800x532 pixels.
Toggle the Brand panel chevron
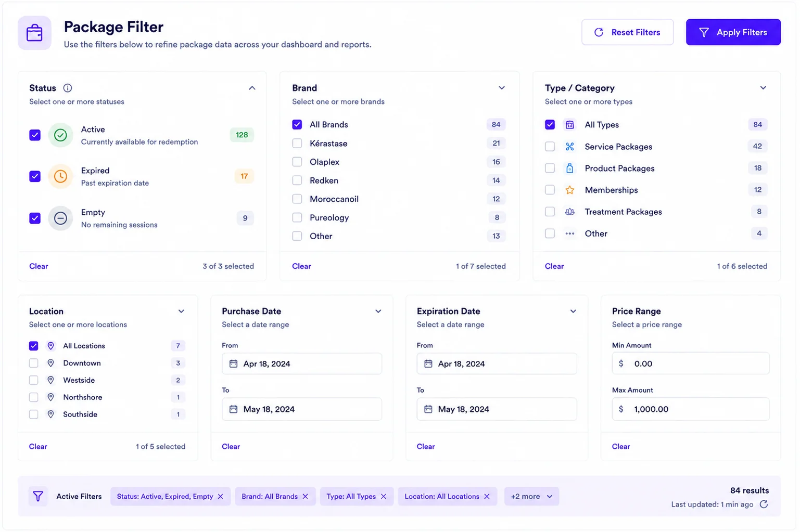point(502,88)
